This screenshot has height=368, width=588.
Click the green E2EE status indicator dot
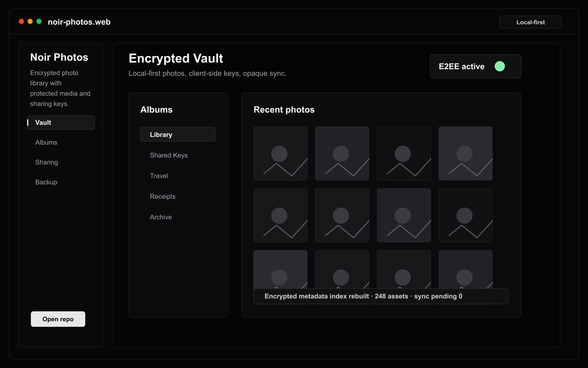500,66
